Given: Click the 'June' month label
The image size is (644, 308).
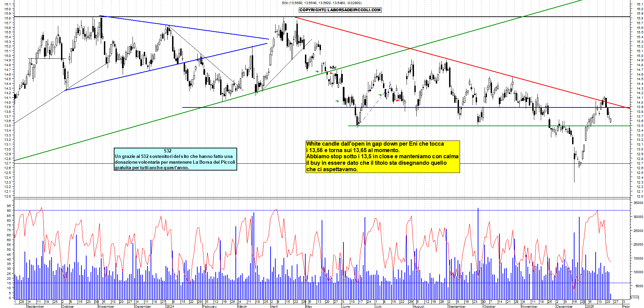Looking at the screenshot, I should pyautogui.click(x=346, y=306).
